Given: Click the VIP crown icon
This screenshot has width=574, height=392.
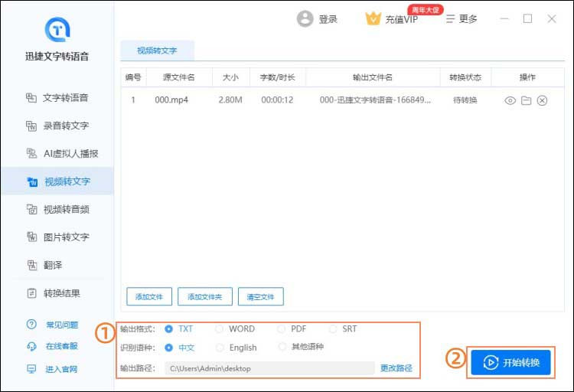Looking at the screenshot, I should pyautogui.click(x=373, y=18).
